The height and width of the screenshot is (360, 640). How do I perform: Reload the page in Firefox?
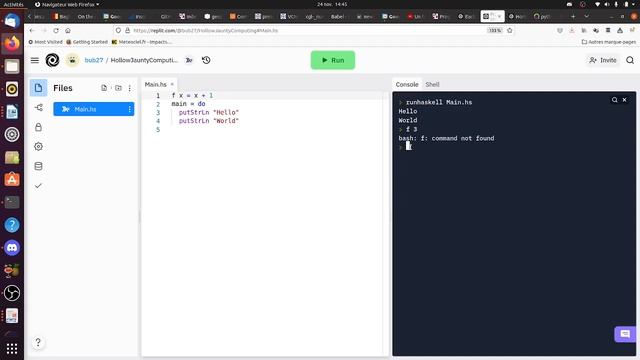click(56, 30)
